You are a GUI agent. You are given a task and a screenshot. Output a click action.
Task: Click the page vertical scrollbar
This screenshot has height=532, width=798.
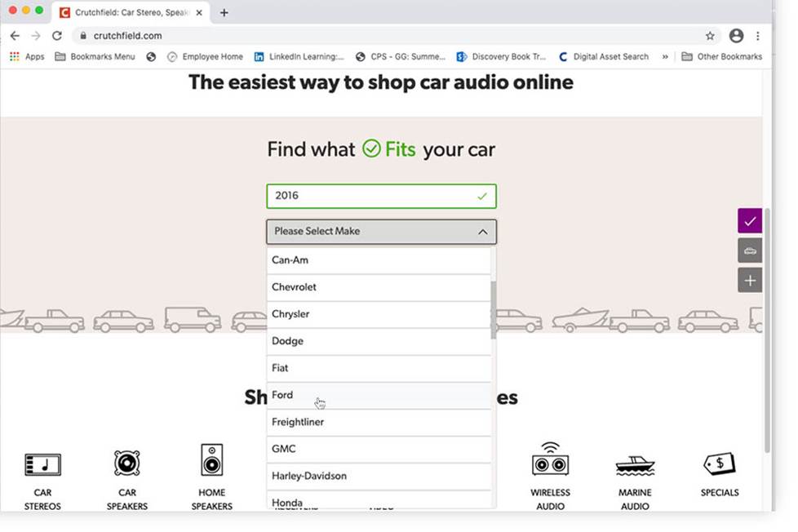[767, 330]
